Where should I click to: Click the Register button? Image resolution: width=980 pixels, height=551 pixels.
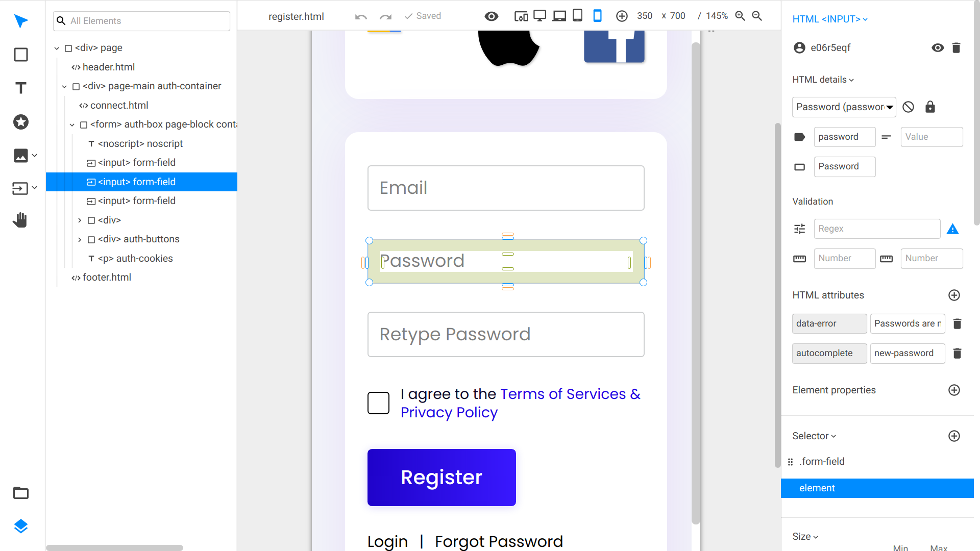[x=442, y=478]
